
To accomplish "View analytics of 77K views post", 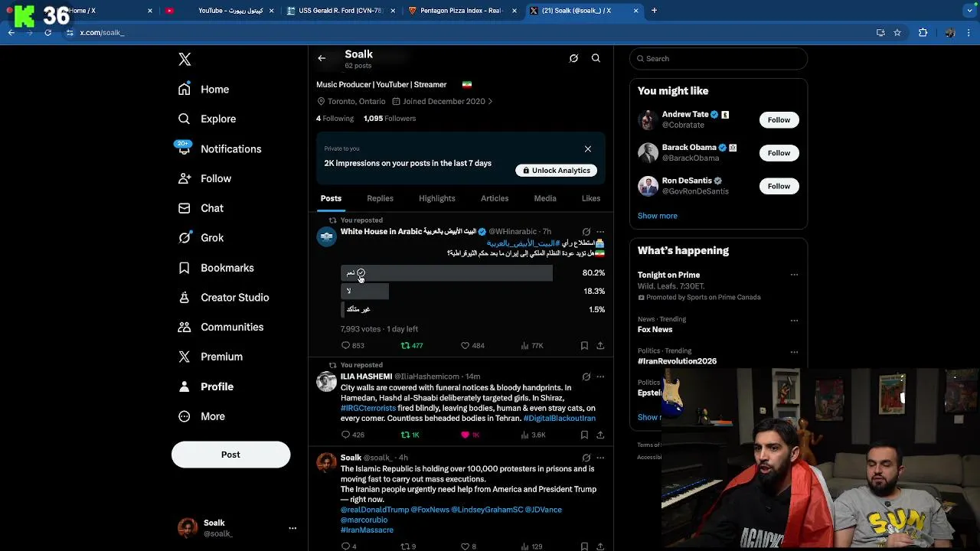I will click(x=531, y=346).
